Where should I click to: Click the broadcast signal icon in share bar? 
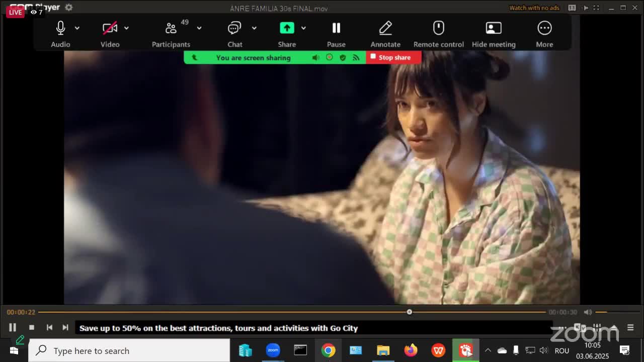pos(356,58)
